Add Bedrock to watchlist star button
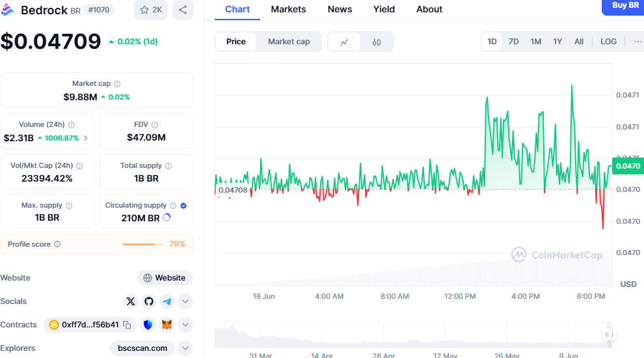The width and height of the screenshot is (644, 358). click(x=150, y=10)
